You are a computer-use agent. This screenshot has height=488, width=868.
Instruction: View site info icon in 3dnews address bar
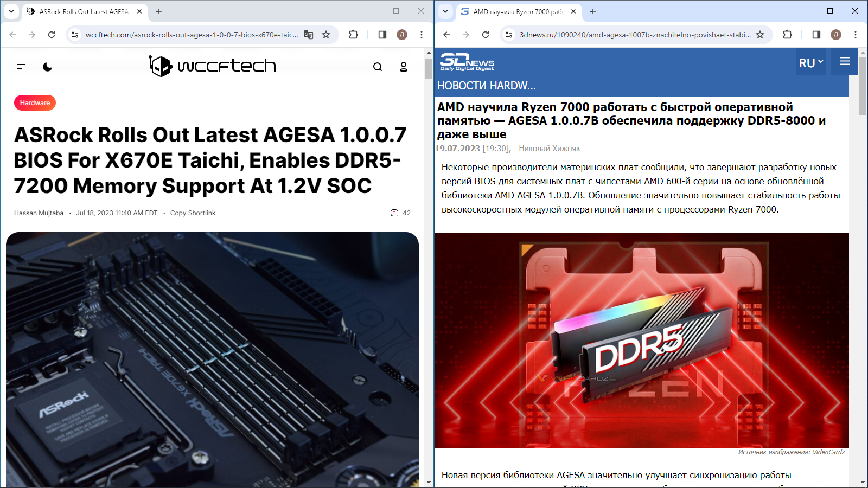pyautogui.click(x=509, y=35)
